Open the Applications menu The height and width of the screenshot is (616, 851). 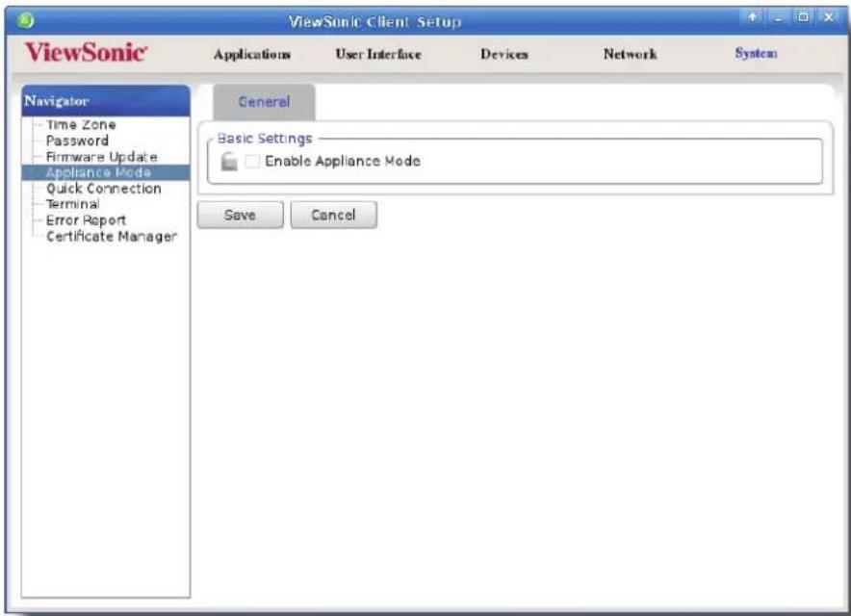coord(252,54)
